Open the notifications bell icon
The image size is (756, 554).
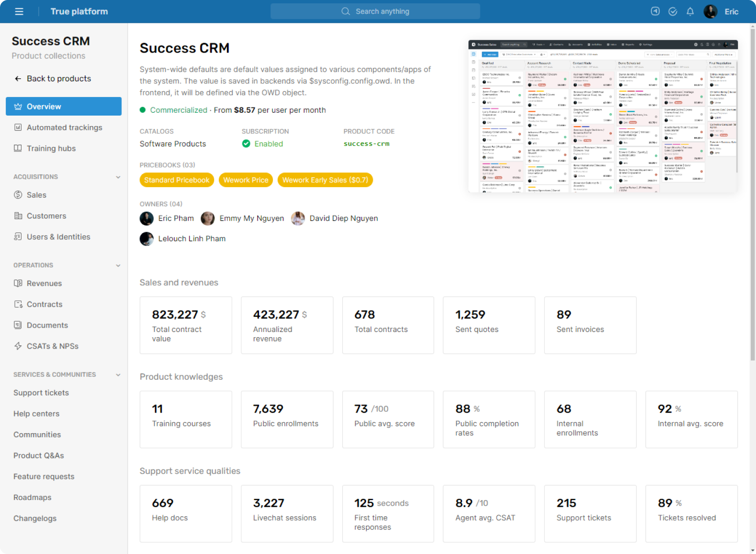pos(690,11)
